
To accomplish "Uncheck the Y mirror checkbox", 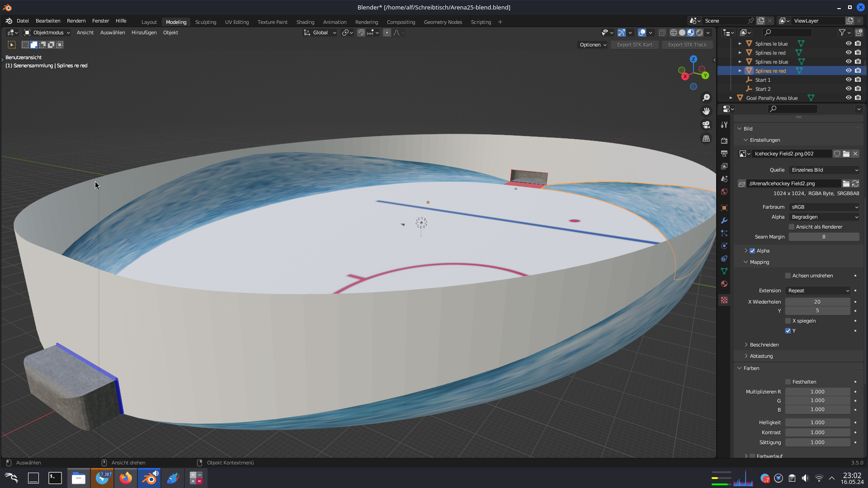I will pyautogui.click(x=788, y=331).
